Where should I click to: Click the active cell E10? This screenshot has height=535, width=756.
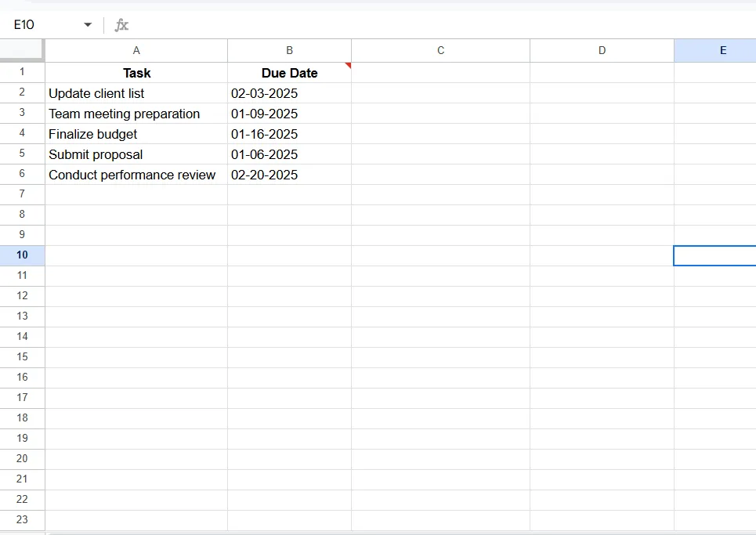coord(715,255)
